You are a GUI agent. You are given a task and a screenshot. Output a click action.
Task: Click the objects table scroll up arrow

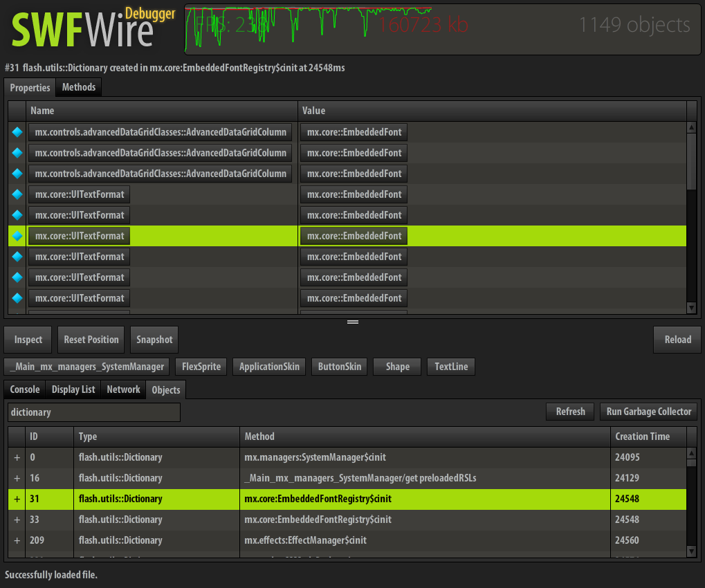[x=692, y=453]
